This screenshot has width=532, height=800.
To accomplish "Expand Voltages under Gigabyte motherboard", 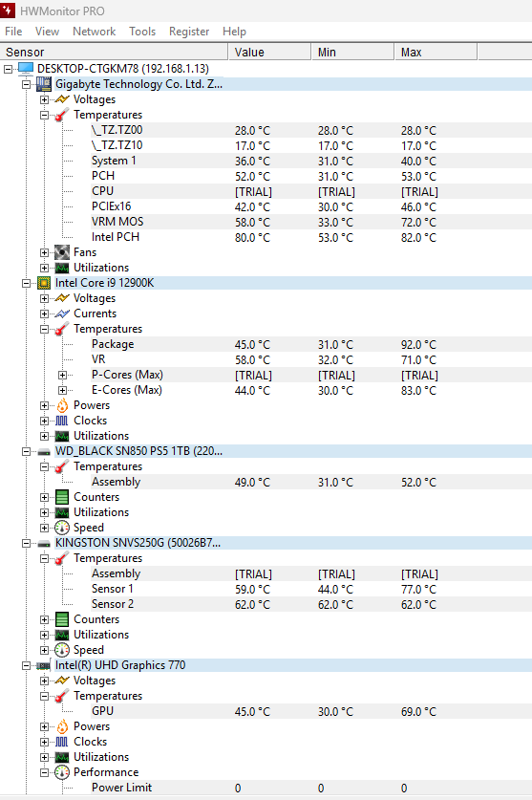I will tap(44, 99).
